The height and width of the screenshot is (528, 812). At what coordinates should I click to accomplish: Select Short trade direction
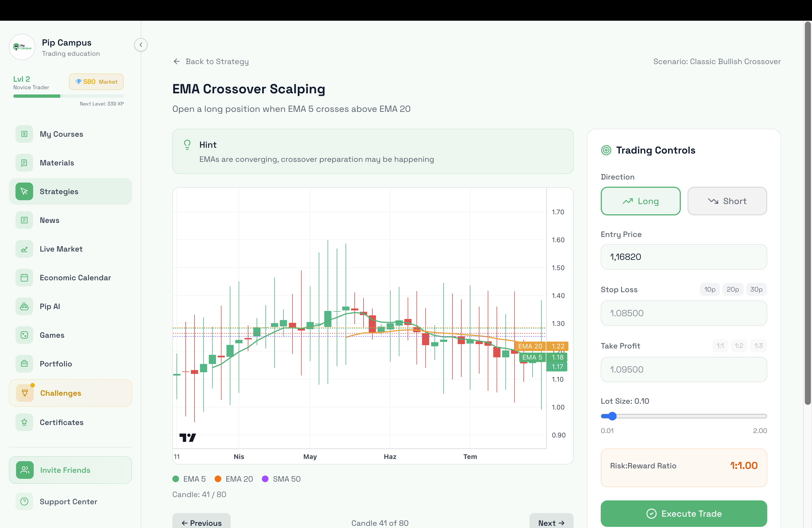727,201
